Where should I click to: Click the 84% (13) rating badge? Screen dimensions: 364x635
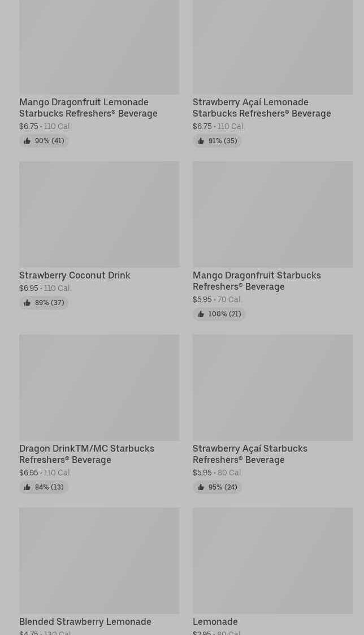pos(44,487)
